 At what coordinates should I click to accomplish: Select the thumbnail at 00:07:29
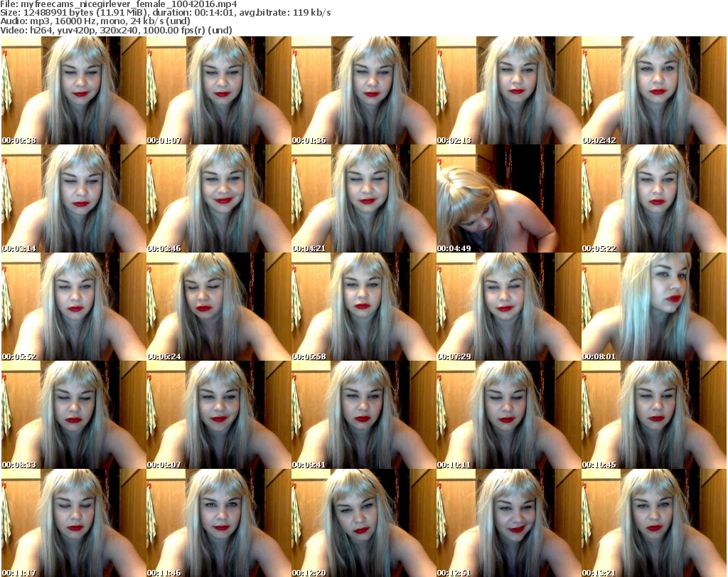[x=509, y=307]
